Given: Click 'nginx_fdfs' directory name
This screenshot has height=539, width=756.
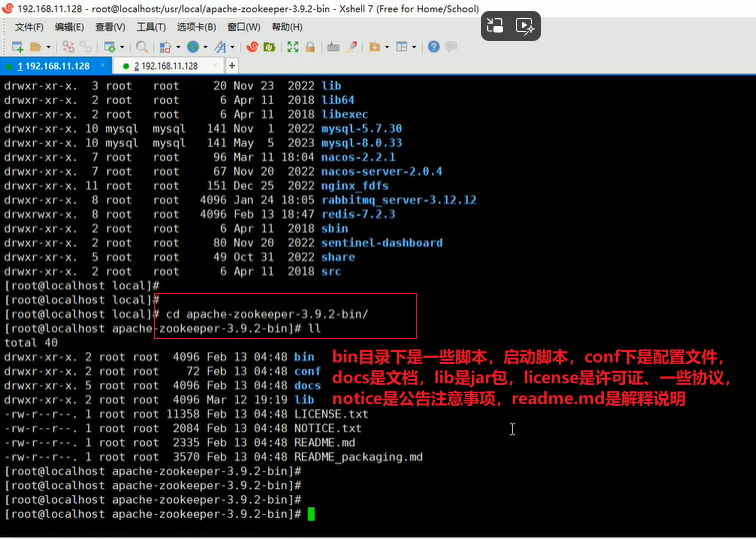Looking at the screenshot, I should click(x=355, y=186).
